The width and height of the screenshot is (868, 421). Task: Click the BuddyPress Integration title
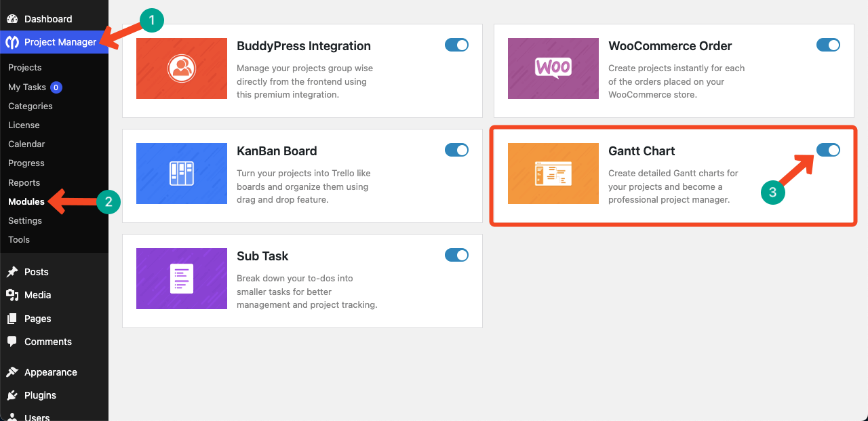click(304, 46)
